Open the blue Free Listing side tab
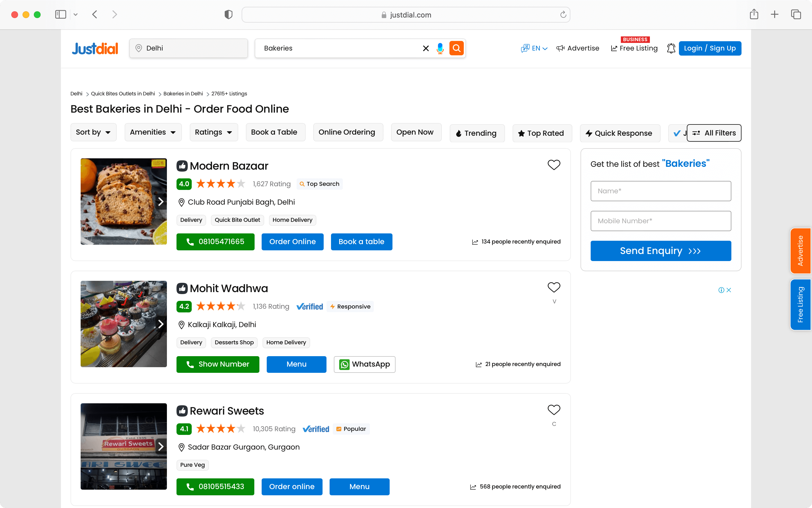This screenshot has width=812, height=508. tap(801, 305)
